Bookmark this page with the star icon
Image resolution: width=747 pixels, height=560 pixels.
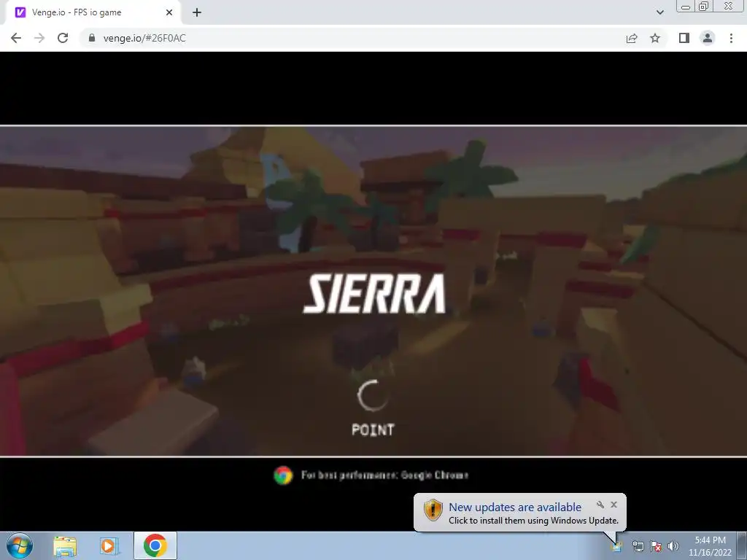coord(655,38)
